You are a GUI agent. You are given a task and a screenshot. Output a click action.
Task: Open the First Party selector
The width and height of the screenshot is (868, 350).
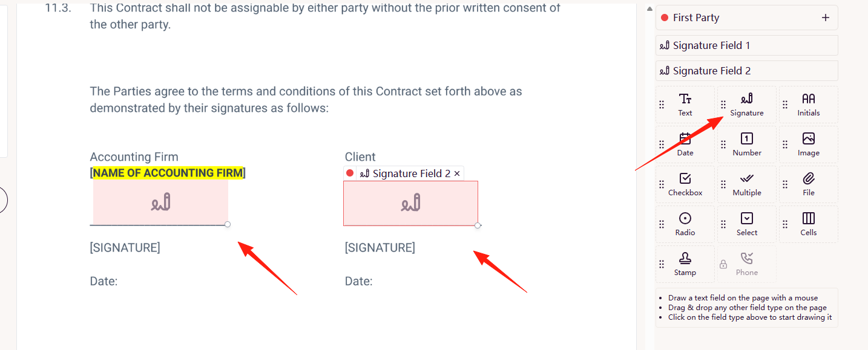click(738, 18)
